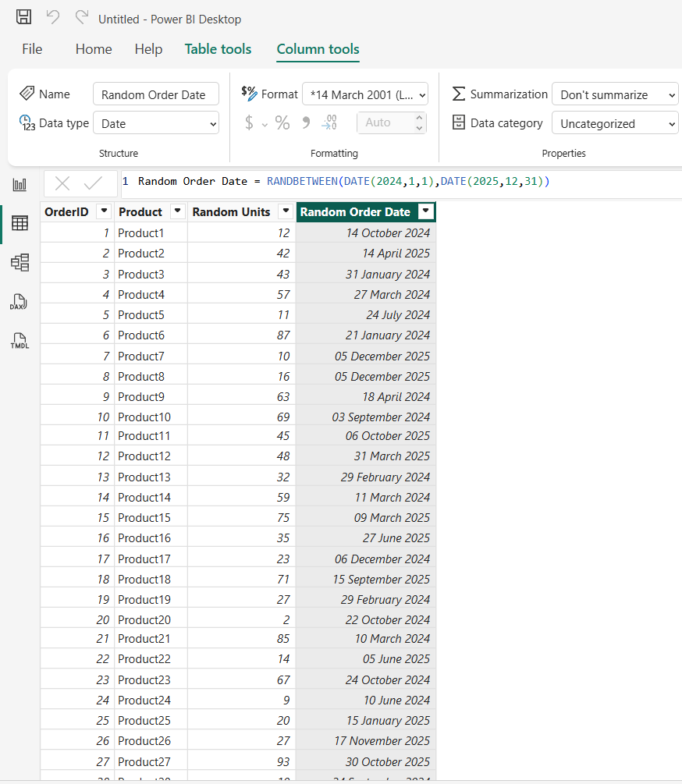Image resolution: width=682 pixels, height=784 pixels.
Task: Toggle thousands separator comma icon
Action: (306, 122)
